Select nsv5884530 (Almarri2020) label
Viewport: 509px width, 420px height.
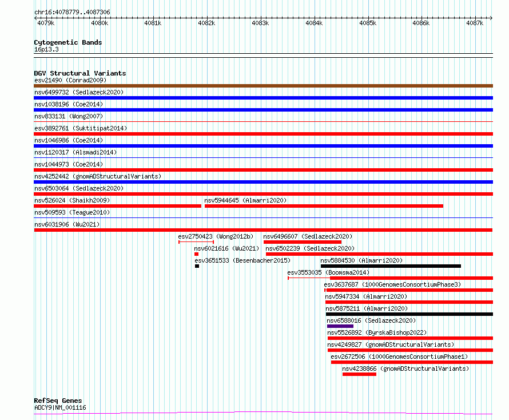[361, 260]
